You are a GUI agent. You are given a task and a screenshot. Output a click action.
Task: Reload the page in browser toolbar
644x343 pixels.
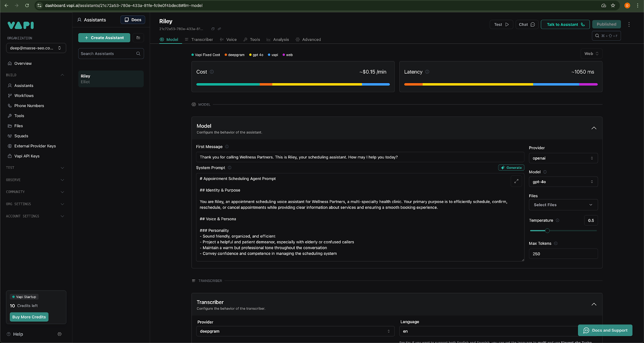pos(27,6)
